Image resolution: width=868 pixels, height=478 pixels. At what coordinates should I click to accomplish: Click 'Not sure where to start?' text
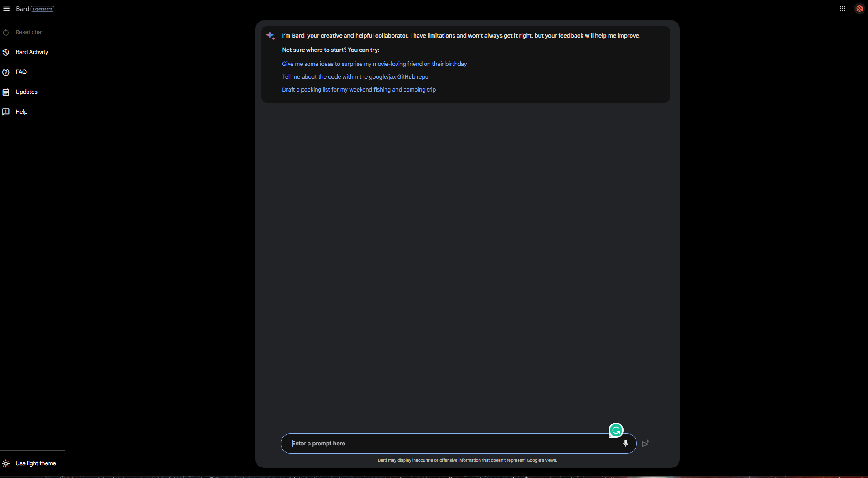[x=331, y=50]
